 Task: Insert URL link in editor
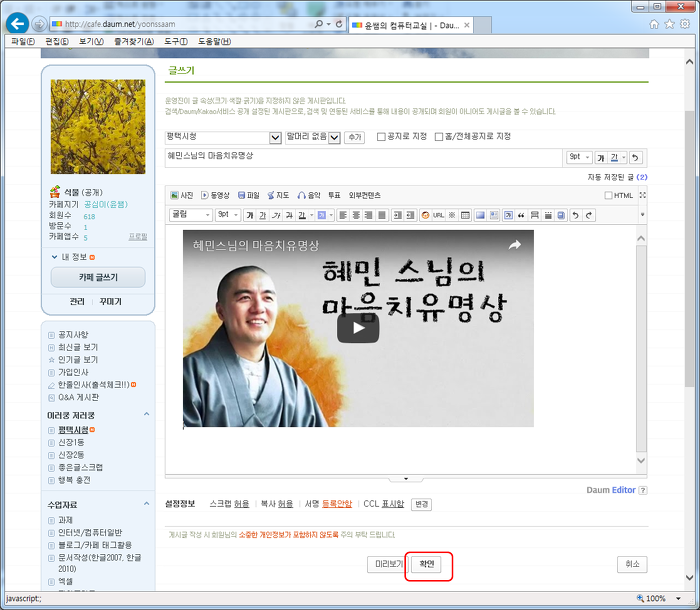pyautogui.click(x=438, y=215)
